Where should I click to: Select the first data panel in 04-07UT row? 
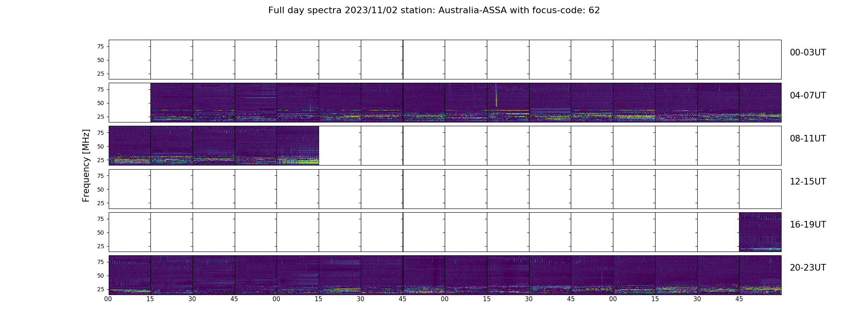pyautogui.click(x=172, y=102)
